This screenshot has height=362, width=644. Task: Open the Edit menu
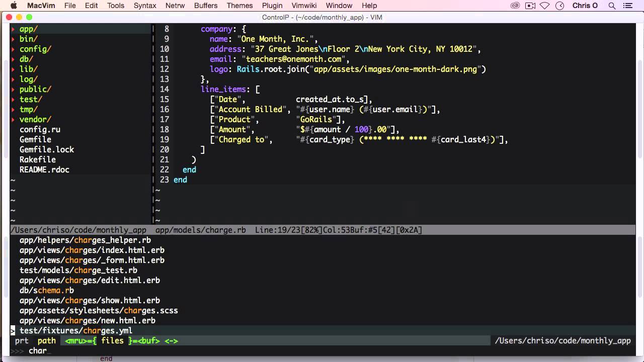pyautogui.click(x=92, y=6)
